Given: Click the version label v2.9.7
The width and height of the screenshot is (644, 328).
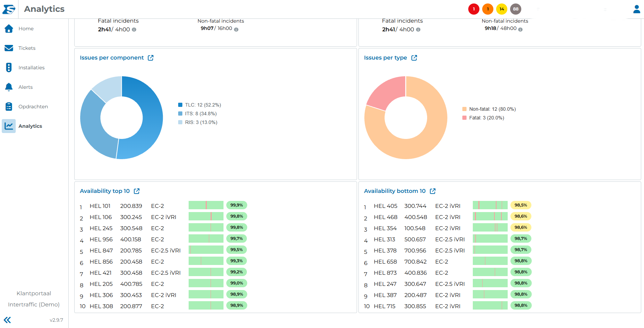Looking at the screenshot, I should tap(56, 320).
